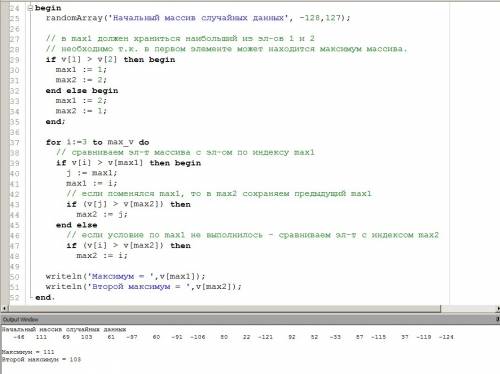Click the line 'if (v[i] > v[max2]) then'
Image resolution: width=500 pixels, height=374 pixels.
coord(128,246)
